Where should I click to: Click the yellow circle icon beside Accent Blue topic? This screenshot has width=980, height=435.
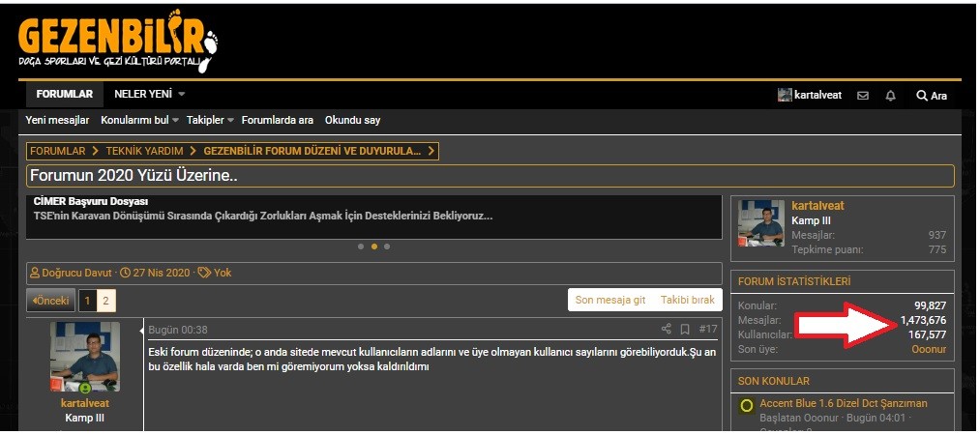[747, 405]
